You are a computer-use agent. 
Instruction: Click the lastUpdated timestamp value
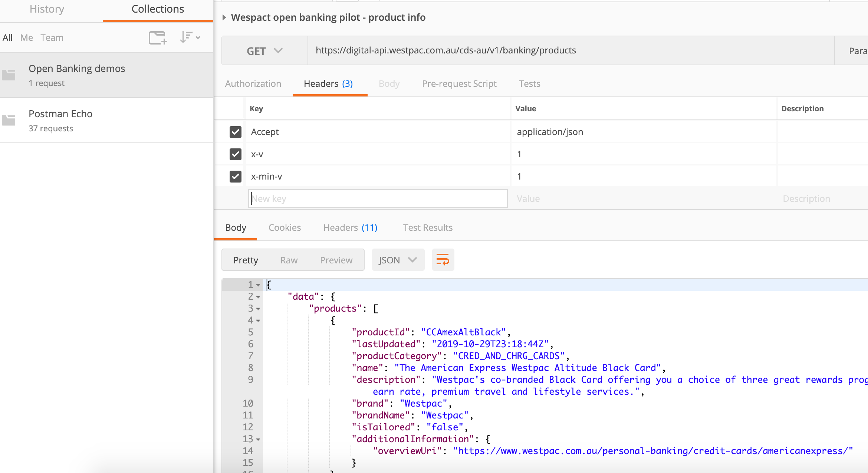coord(490,344)
